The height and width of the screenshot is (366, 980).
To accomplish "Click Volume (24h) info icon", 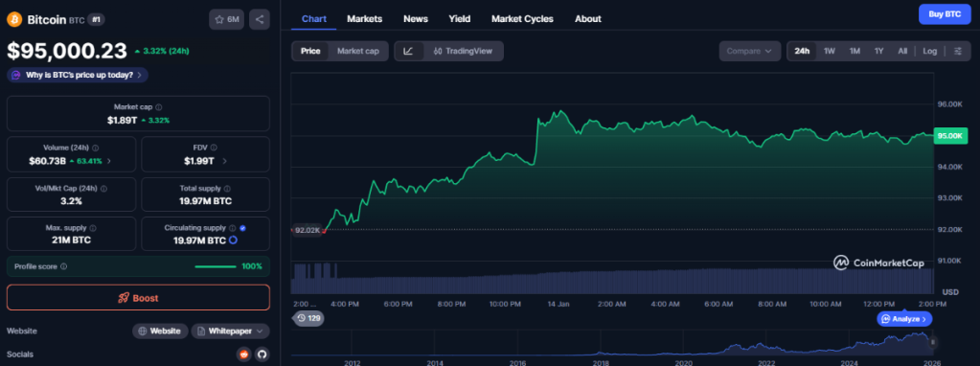I will 95,148.
